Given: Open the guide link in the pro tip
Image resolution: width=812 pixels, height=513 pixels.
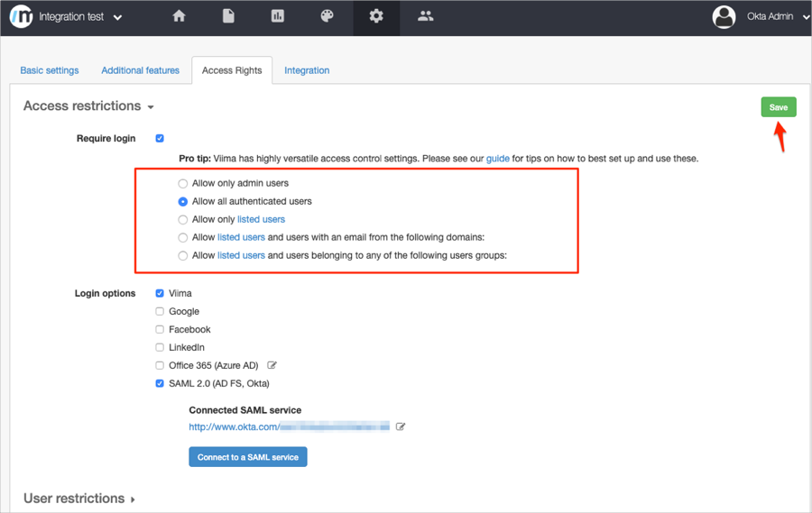Looking at the screenshot, I should 497,159.
